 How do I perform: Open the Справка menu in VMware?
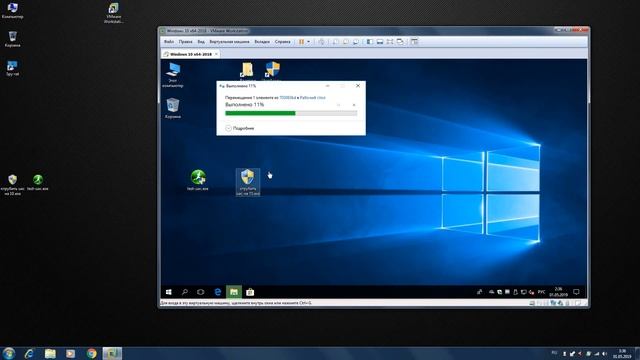pyautogui.click(x=282, y=42)
